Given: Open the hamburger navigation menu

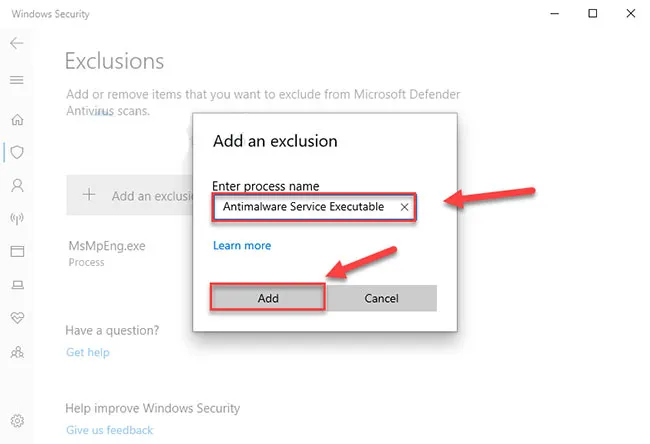Looking at the screenshot, I should coord(16,80).
